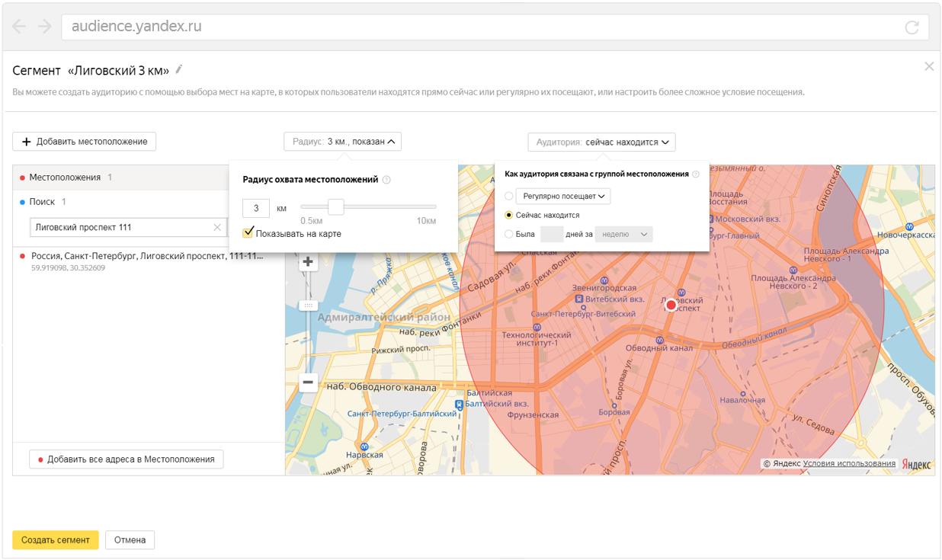Click the Яндекс logo on the map
Image resolution: width=942 pixels, height=560 pixels.
pyautogui.click(x=916, y=464)
